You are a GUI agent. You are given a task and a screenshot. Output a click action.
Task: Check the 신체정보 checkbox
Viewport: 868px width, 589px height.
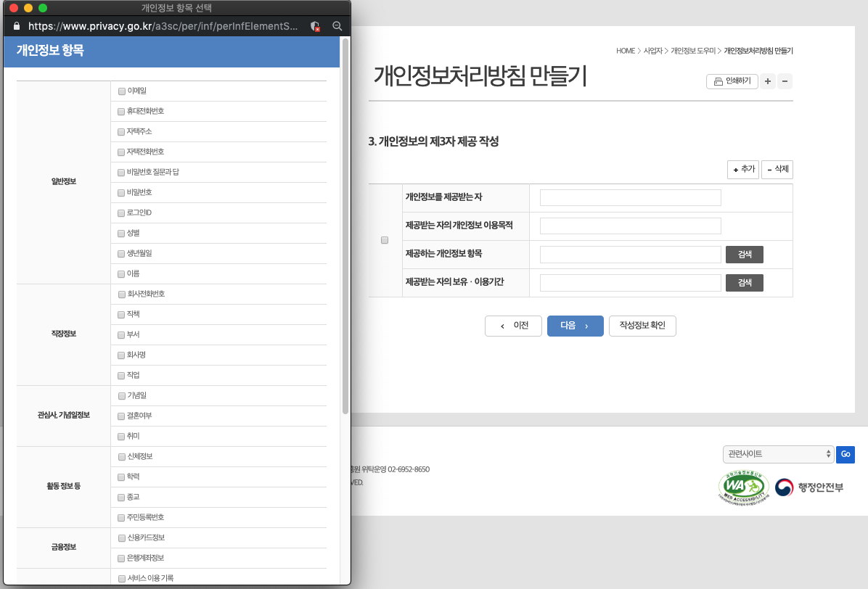point(122,457)
